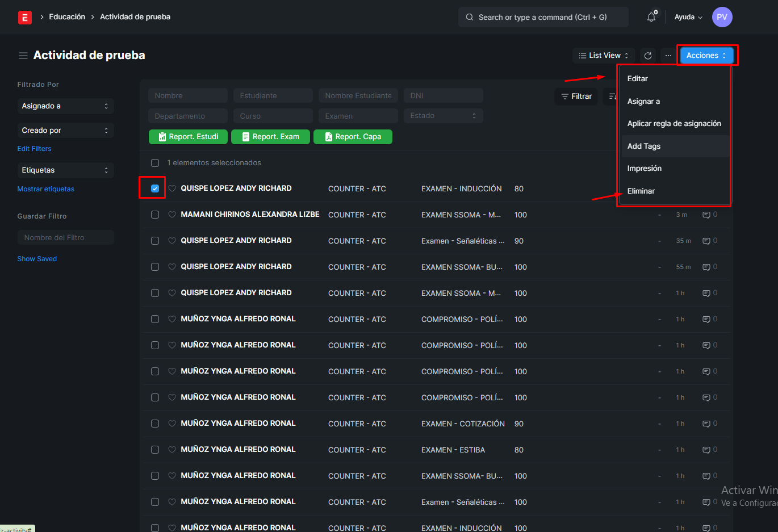This screenshot has width=778, height=532.
Task: Select Editar in the Acciones menu
Action: point(638,79)
